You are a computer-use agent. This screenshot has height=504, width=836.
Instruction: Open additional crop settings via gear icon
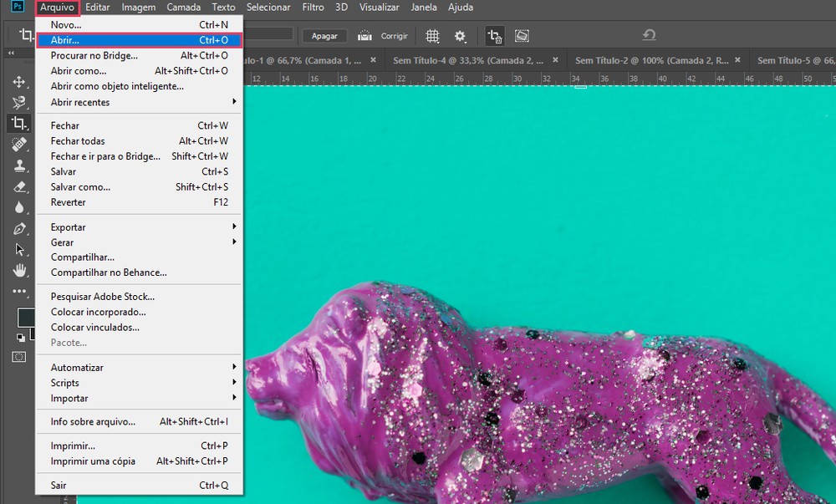458,36
